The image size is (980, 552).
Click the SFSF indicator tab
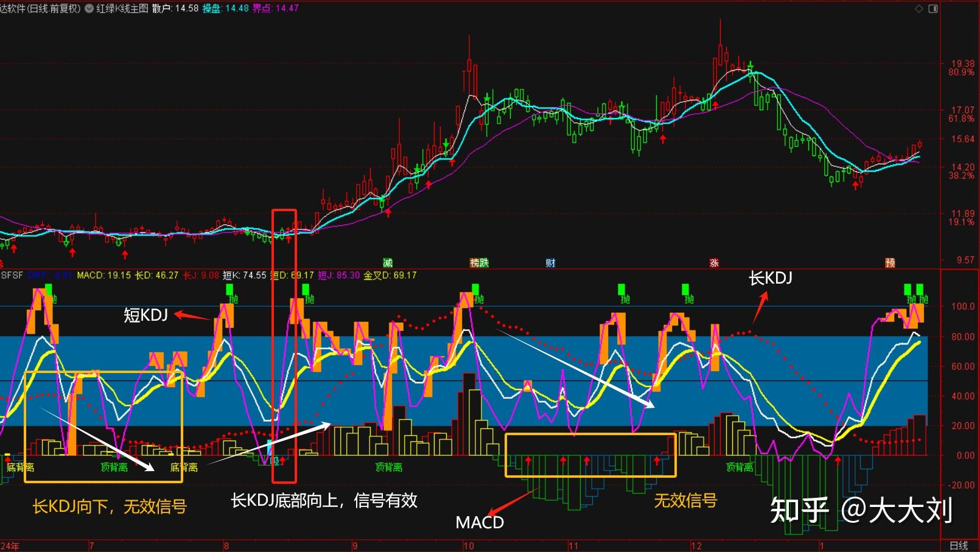12,275
